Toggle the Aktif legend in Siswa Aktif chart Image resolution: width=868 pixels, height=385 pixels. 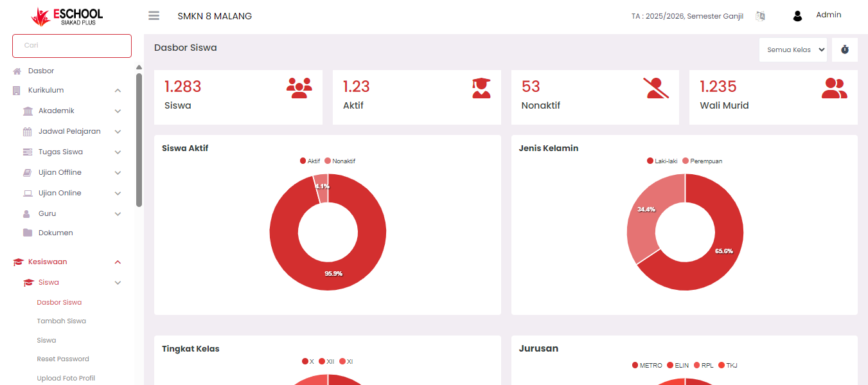tap(310, 161)
